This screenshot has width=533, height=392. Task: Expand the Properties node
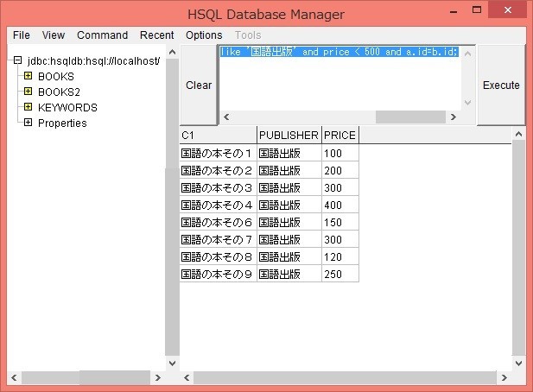tap(29, 123)
